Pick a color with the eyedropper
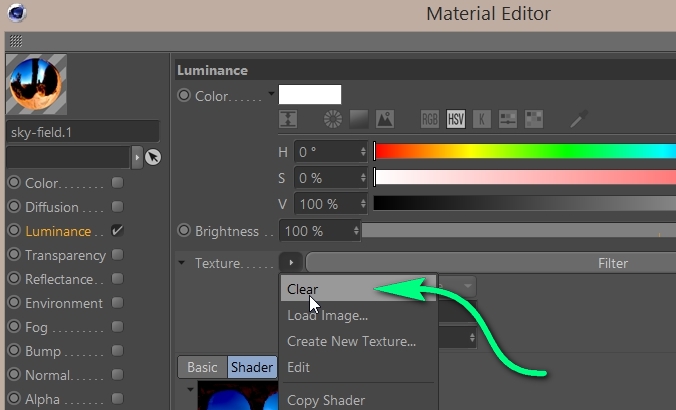Viewport: 676px width, 410px height. [x=579, y=119]
